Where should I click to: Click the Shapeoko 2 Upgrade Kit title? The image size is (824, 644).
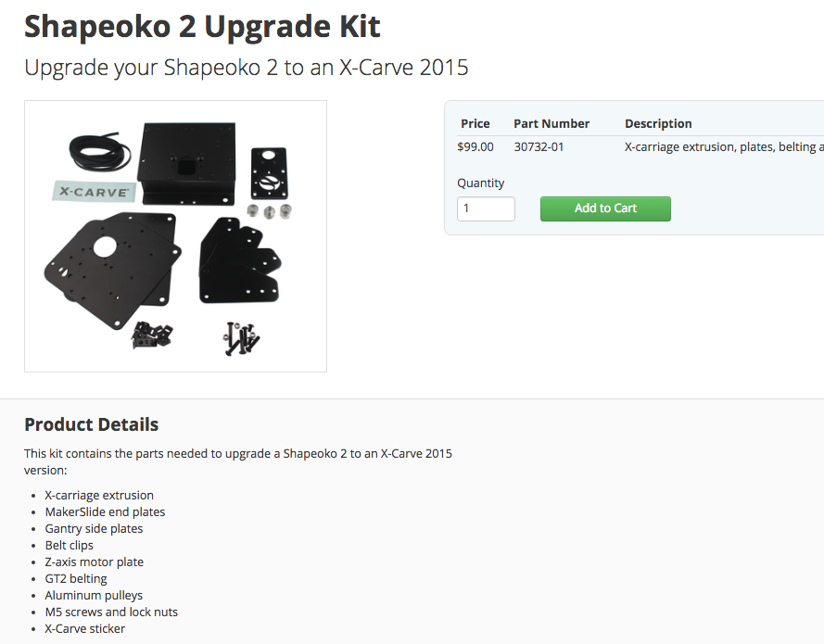pyautogui.click(x=202, y=26)
